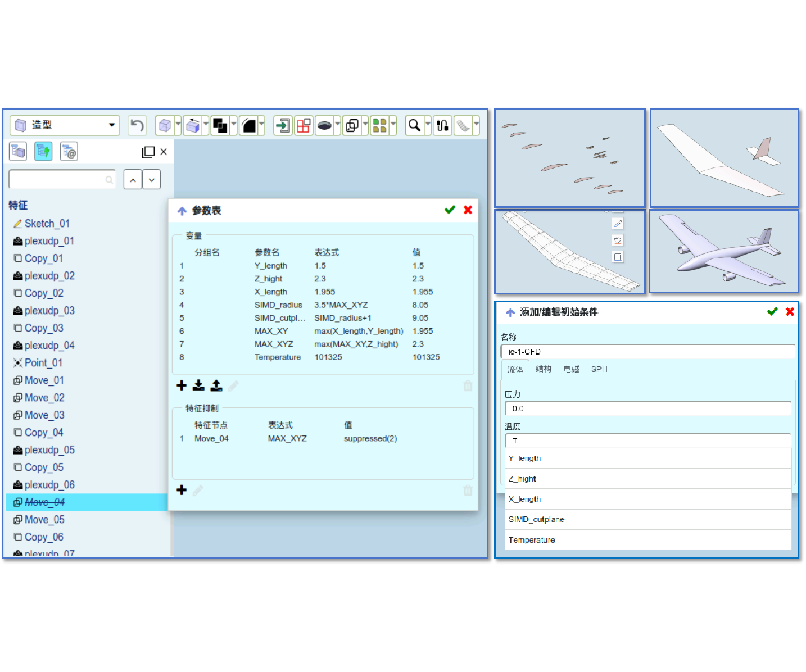Add a feature suppression entry with plus
The image size is (806, 672).
click(182, 490)
